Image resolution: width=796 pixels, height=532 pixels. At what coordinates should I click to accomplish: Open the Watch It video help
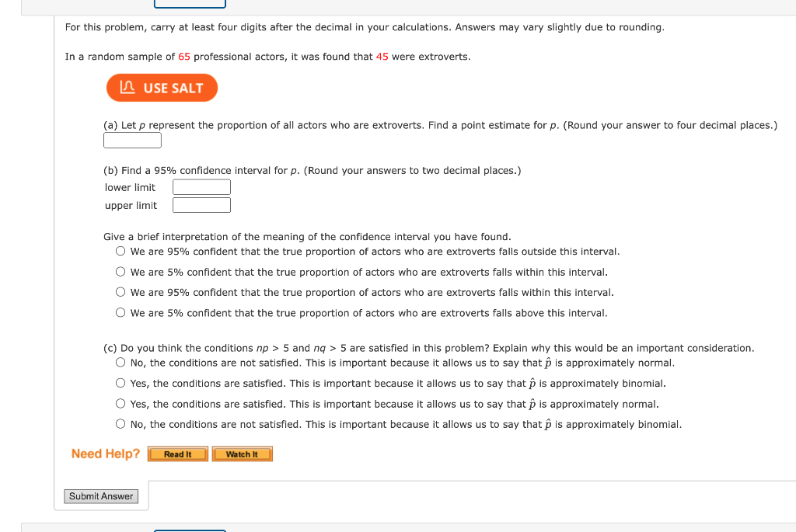point(242,454)
